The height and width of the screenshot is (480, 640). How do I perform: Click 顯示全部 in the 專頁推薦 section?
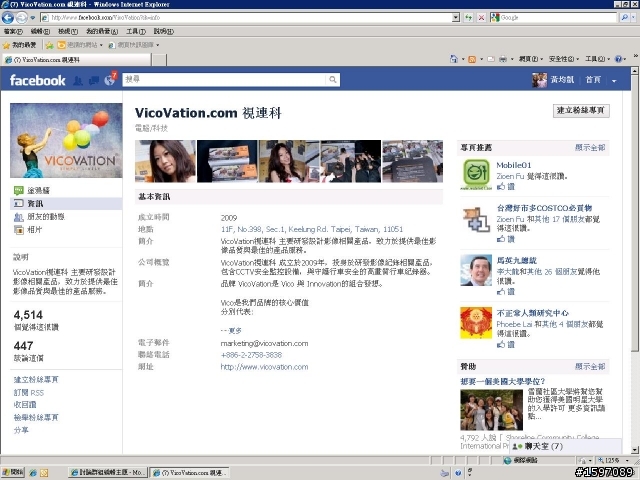(590, 148)
